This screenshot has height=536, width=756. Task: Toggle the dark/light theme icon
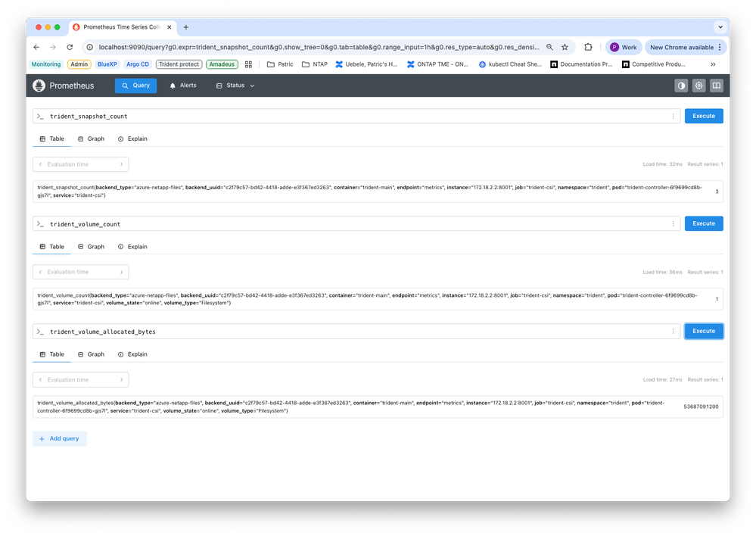pos(681,86)
